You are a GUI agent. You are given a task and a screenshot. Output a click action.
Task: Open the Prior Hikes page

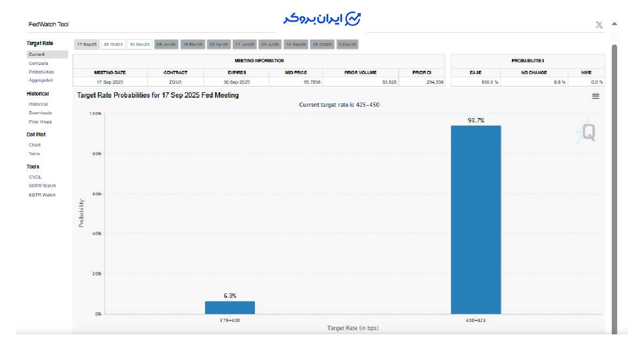pos(40,122)
